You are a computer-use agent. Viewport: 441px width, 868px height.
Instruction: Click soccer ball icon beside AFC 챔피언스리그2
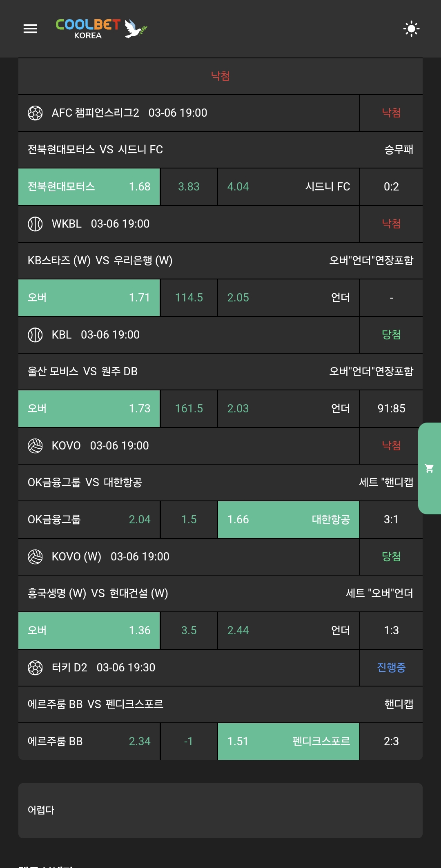35,113
